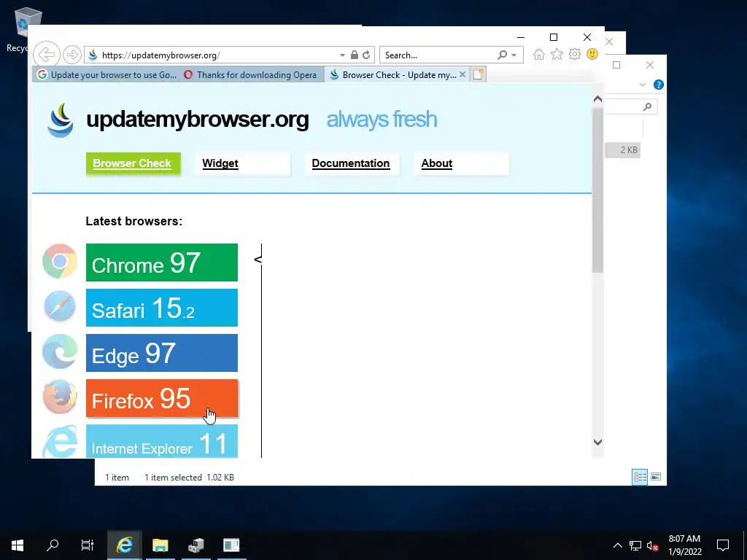Click the updatemybrowser.org logo
747x560 pixels.
coord(61,120)
